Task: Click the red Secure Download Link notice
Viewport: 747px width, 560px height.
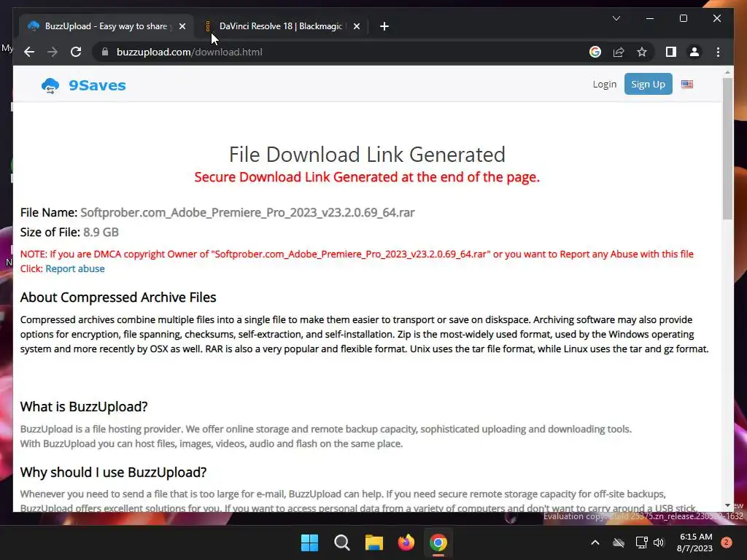Action: point(367,177)
